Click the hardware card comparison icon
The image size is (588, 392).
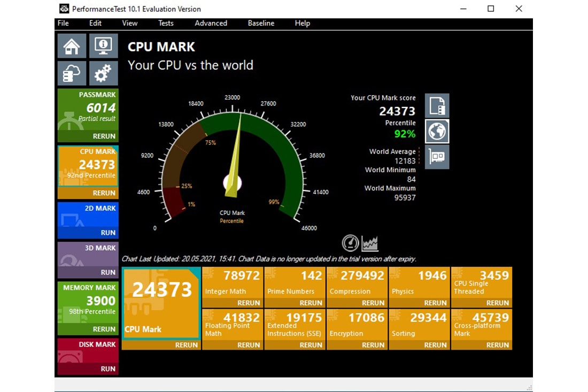click(x=437, y=157)
